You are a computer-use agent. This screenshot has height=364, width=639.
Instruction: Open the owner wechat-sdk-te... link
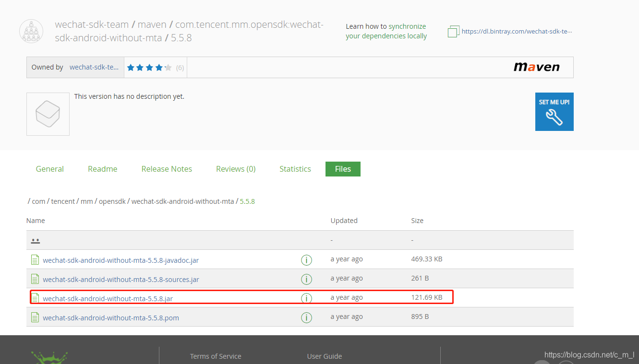coord(94,67)
